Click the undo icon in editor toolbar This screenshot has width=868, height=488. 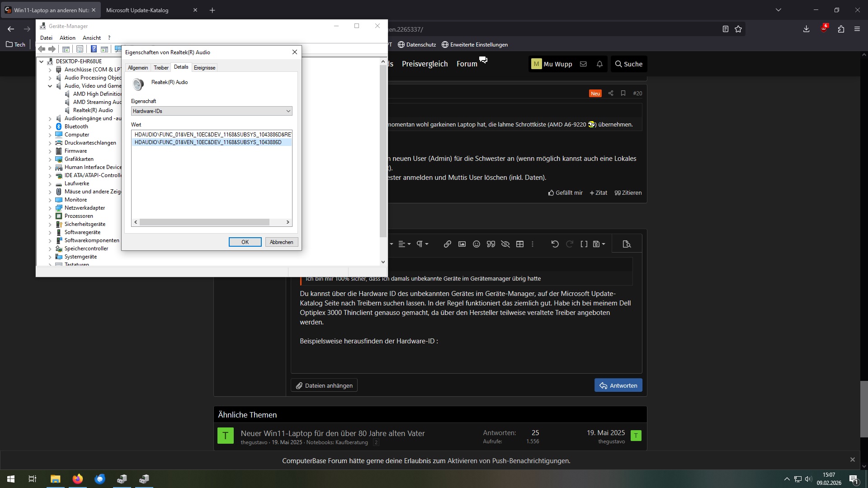[x=555, y=244]
